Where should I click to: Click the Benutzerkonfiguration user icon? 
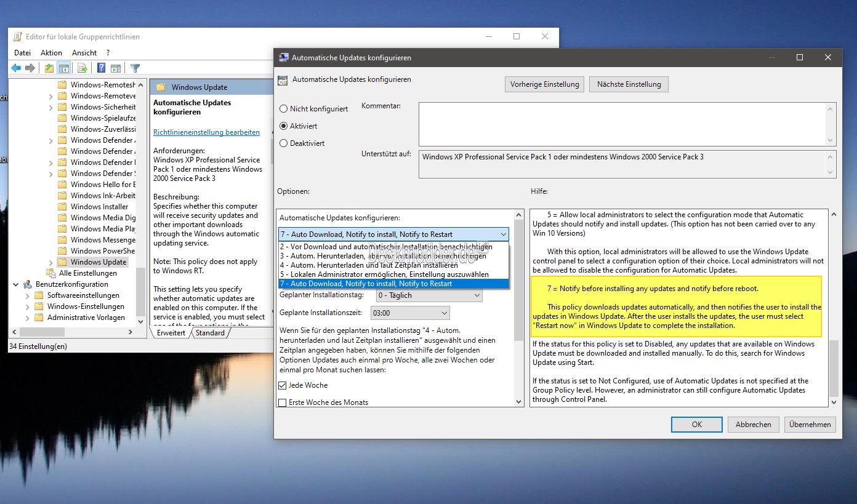click(x=28, y=284)
